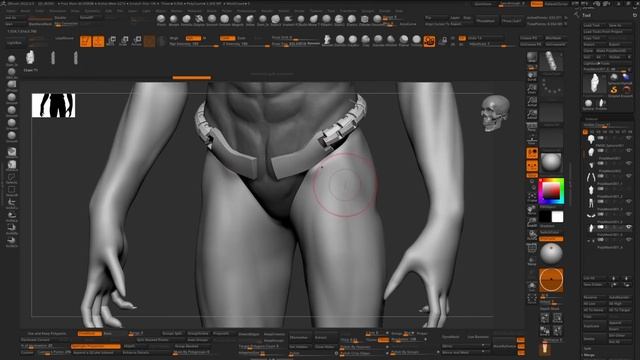
Task: Click the BPR render icon
Action: (x=532, y=58)
